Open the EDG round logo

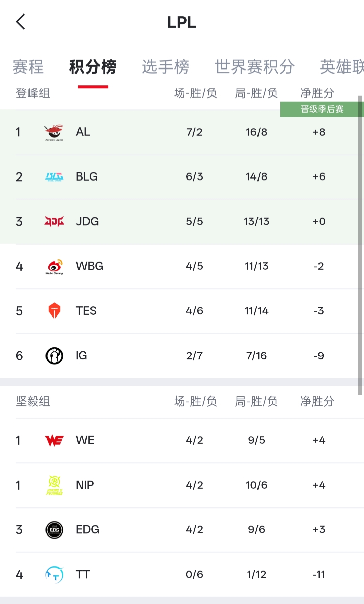[54, 530]
